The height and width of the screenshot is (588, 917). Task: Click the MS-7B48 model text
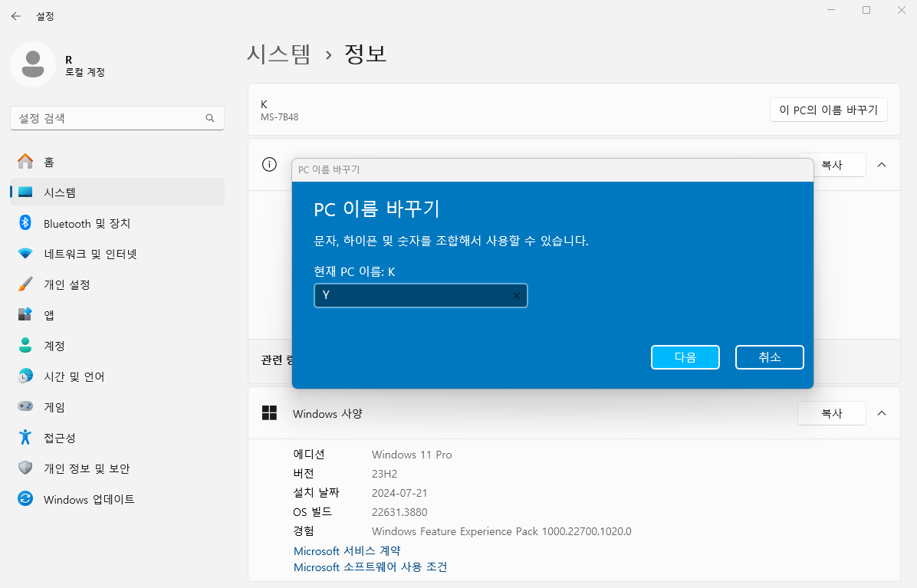280,117
